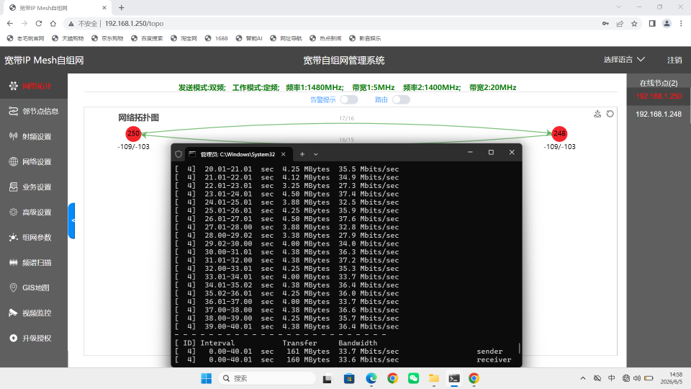Select online node 192.168.1.250
Viewport: 691px width, 389px height.
tap(658, 96)
